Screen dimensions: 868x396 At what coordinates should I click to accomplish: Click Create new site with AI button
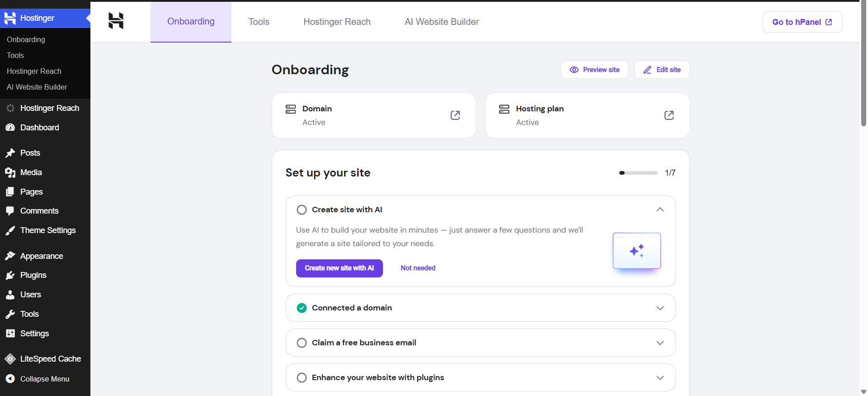(340, 268)
